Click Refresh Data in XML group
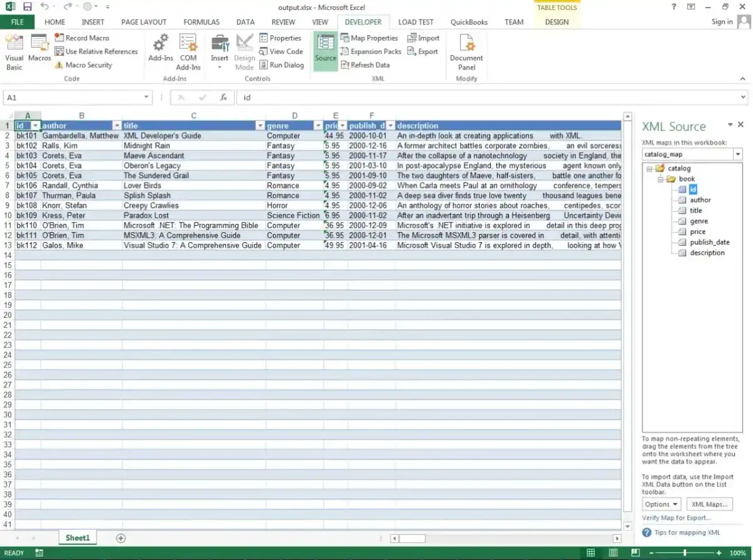This screenshot has width=753, height=560. (x=365, y=65)
